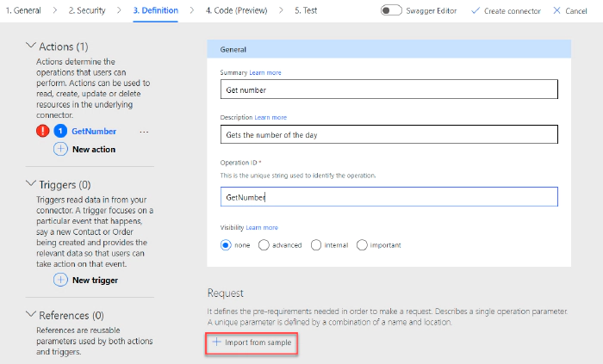Open the 3. Definition step
This screenshot has width=603, height=364.
pyautogui.click(x=156, y=10)
